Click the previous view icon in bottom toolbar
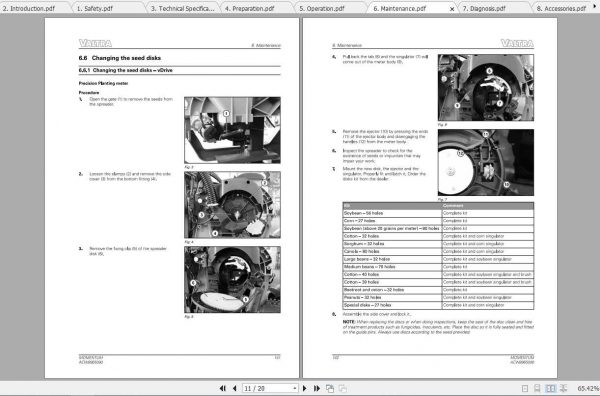The height and width of the screenshot is (396, 600). [330, 388]
